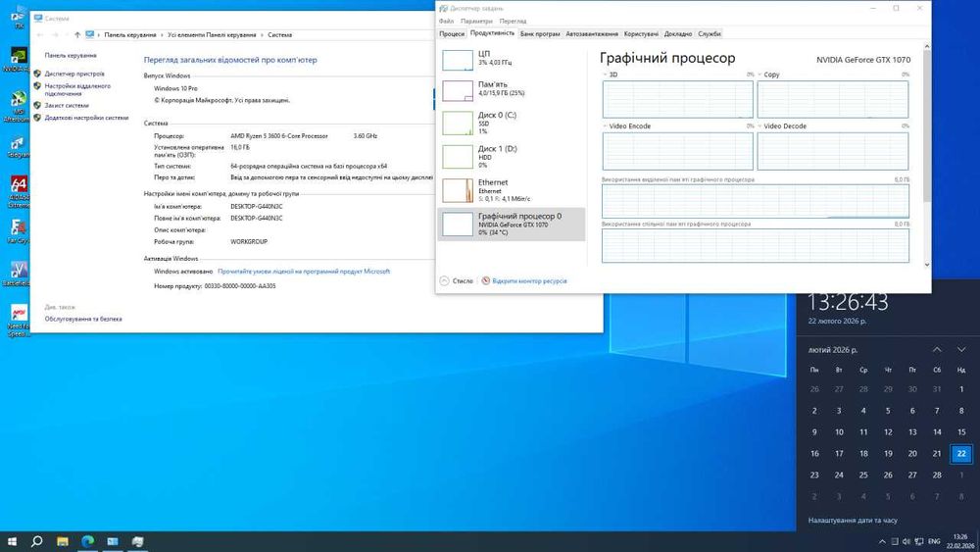Switch to the Користувачі tab
The height and width of the screenshot is (552, 980).
[641, 33]
